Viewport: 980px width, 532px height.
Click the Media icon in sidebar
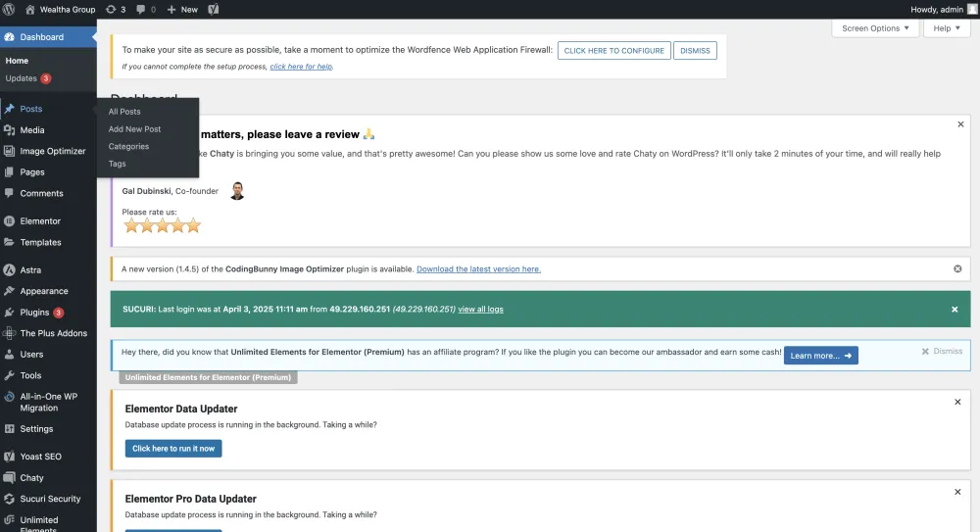pos(10,130)
